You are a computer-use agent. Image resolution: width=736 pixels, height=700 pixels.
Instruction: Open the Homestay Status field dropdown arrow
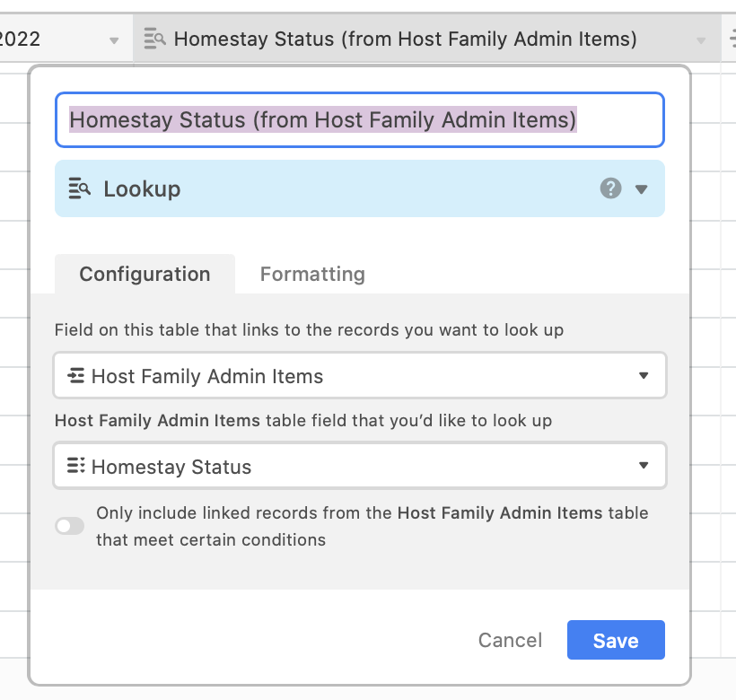pyautogui.click(x=644, y=466)
